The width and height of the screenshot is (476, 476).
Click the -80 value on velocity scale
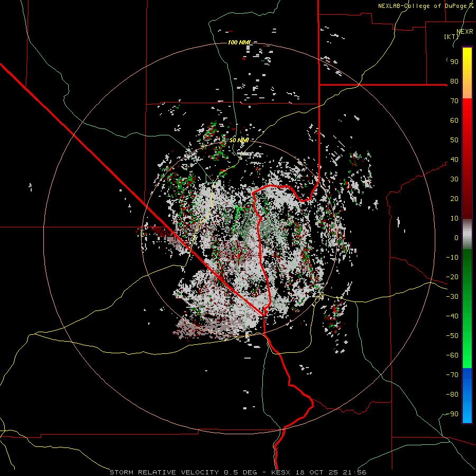point(452,395)
